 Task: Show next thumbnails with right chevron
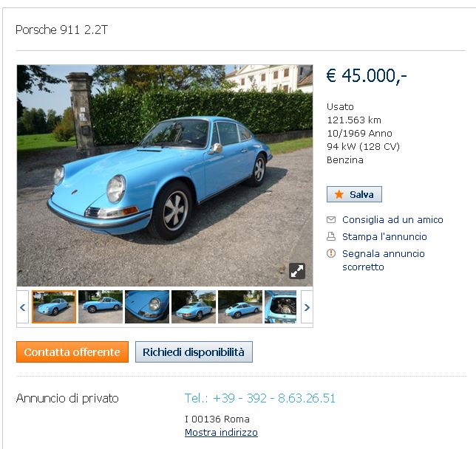pyautogui.click(x=307, y=307)
